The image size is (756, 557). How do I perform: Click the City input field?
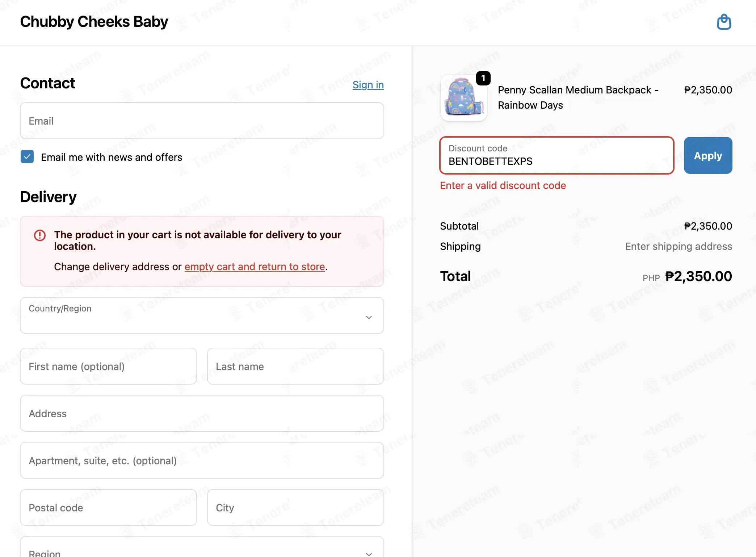pos(295,507)
